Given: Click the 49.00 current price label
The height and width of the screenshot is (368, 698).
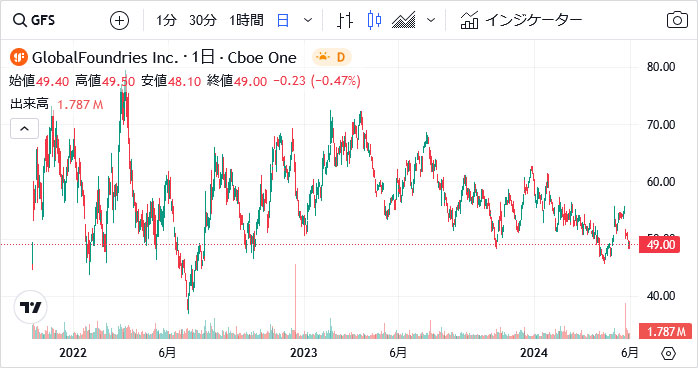Looking at the screenshot, I should 660,245.
